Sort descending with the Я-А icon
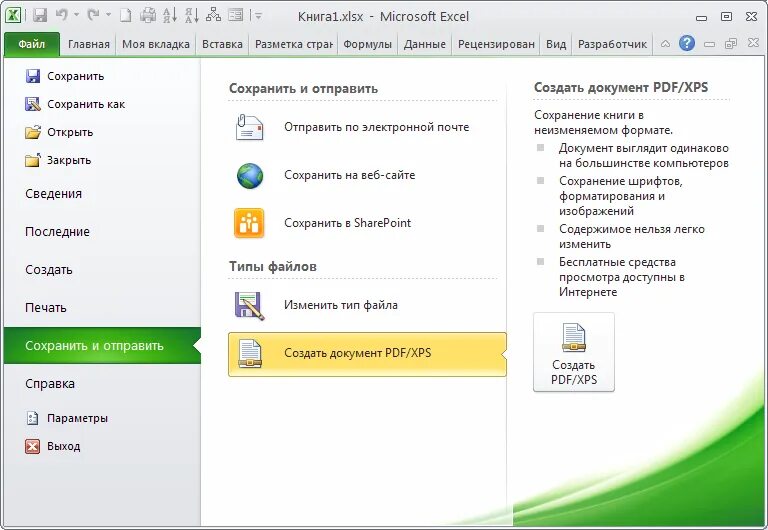Viewport: 768px width, 530px height. click(192, 16)
